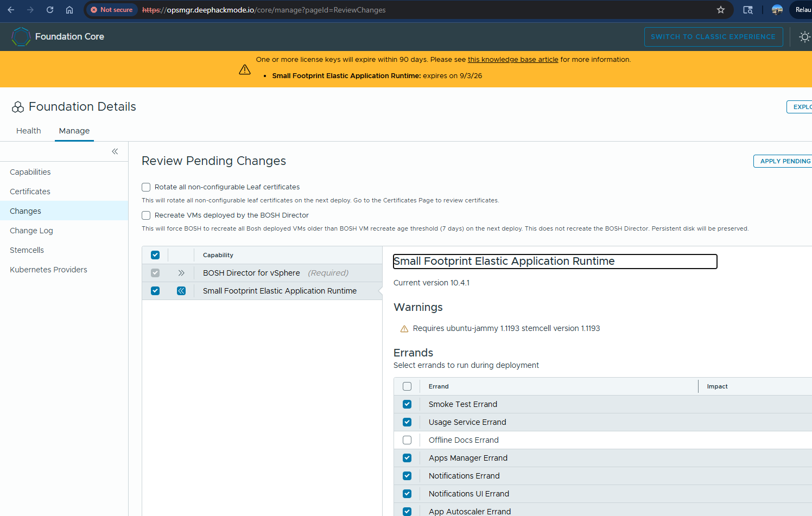Open Capabilities in sidebar
The height and width of the screenshot is (516, 812).
coord(64,172)
